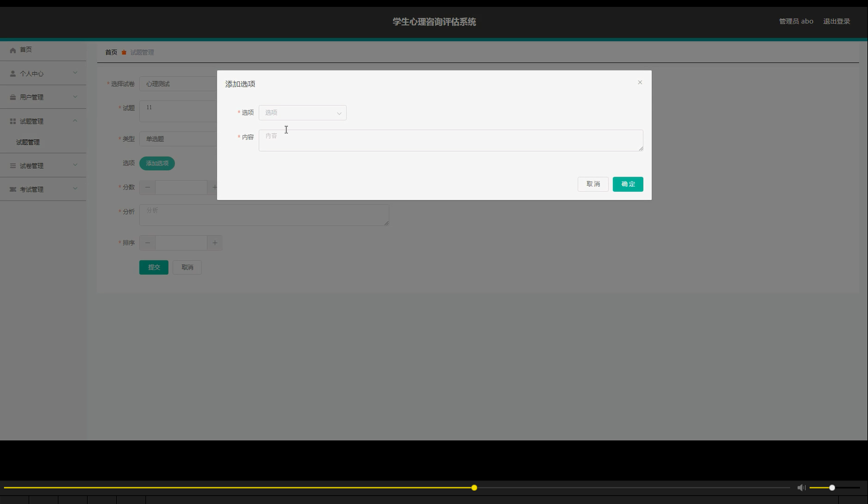
Task: Click the 确定 button in dialog
Action: coord(628,184)
